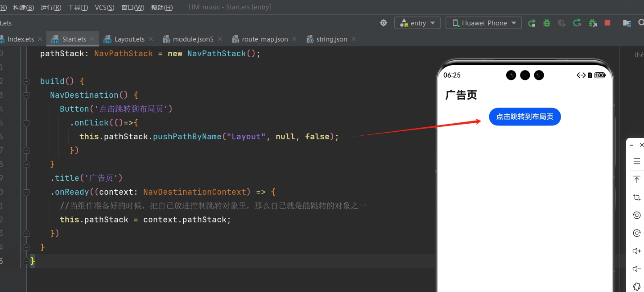The image size is (644, 292).
Task: Open the Huawei_Phone device dropdown
Action: coord(484,23)
